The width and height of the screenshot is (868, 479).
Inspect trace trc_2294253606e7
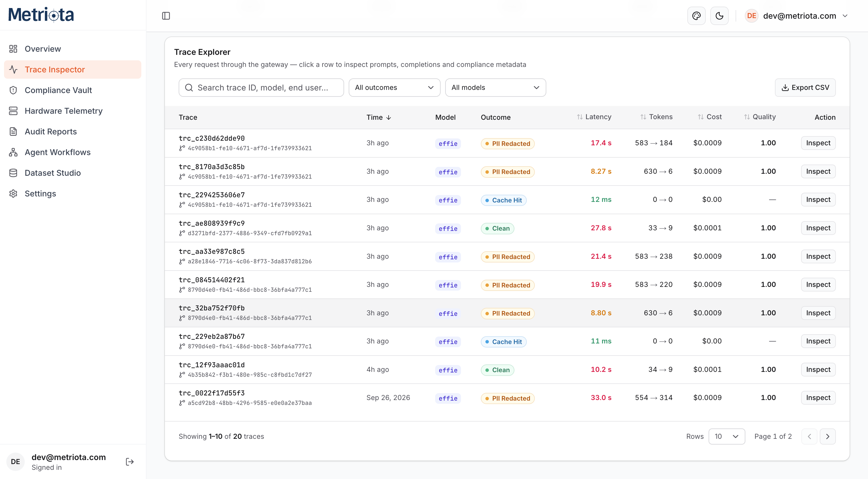point(818,199)
